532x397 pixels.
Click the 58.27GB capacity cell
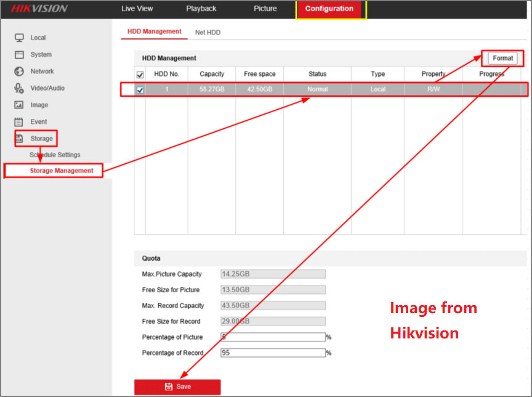pos(212,89)
